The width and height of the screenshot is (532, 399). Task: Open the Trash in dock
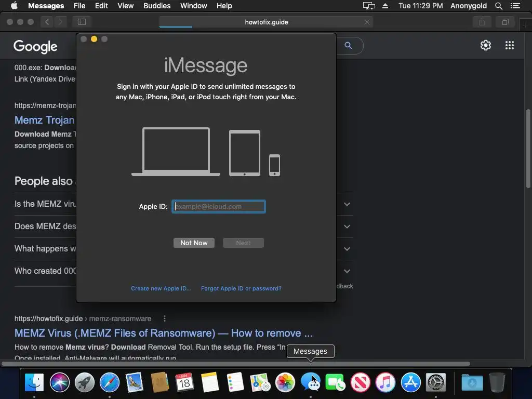[x=497, y=382]
